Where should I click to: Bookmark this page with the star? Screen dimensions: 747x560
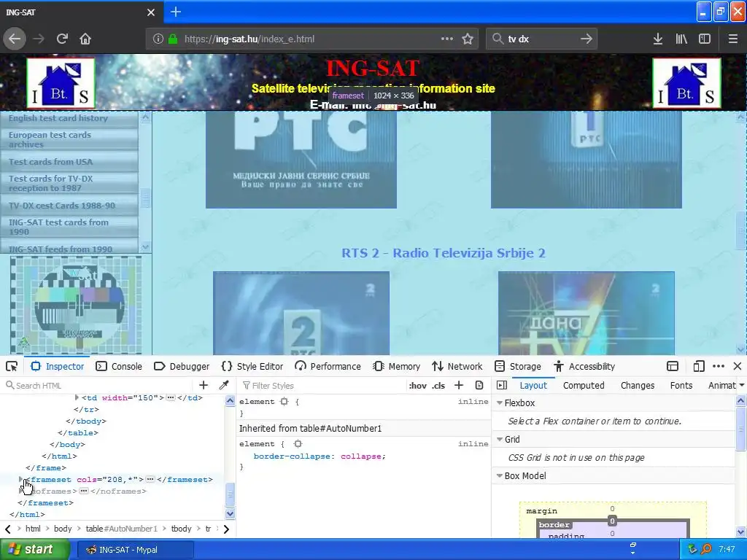(468, 39)
